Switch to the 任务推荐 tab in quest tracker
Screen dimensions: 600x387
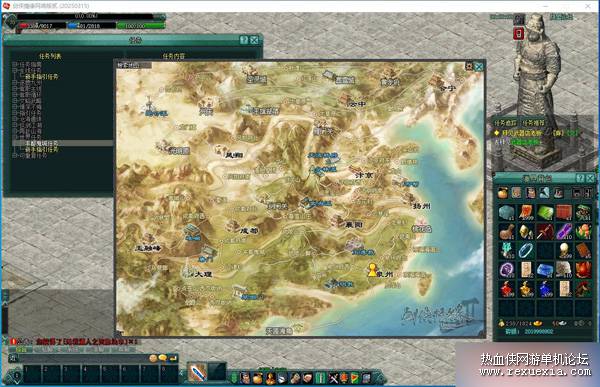(533, 123)
